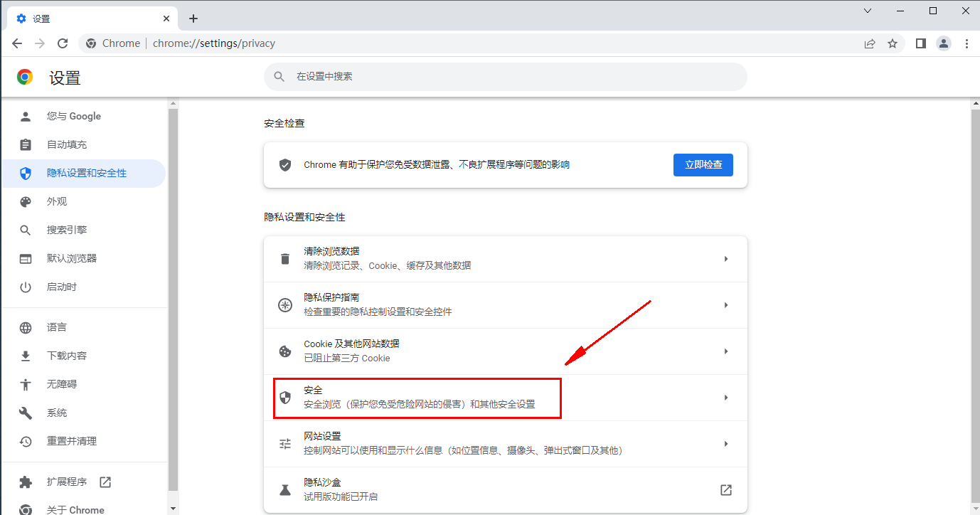Open 外观 in sidebar
Image resolution: width=980 pixels, height=515 pixels.
83,201
